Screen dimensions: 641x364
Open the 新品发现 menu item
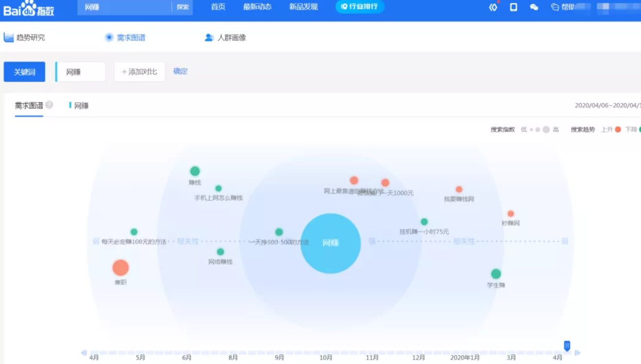(x=303, y=7)
